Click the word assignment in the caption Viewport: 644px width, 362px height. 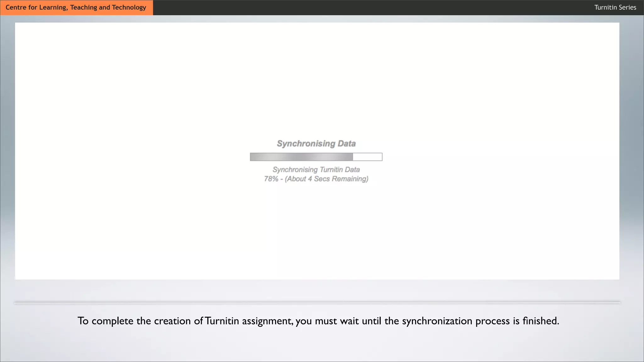(267, 321)
